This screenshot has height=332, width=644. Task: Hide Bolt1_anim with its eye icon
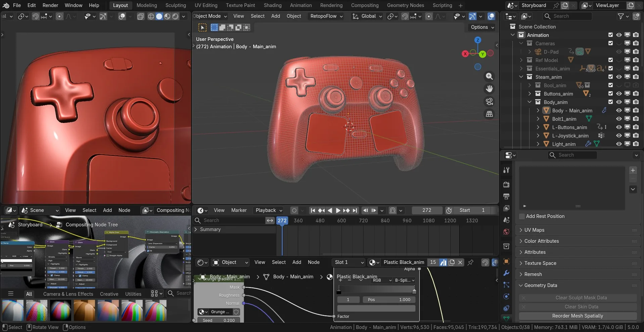pos(619,119)
